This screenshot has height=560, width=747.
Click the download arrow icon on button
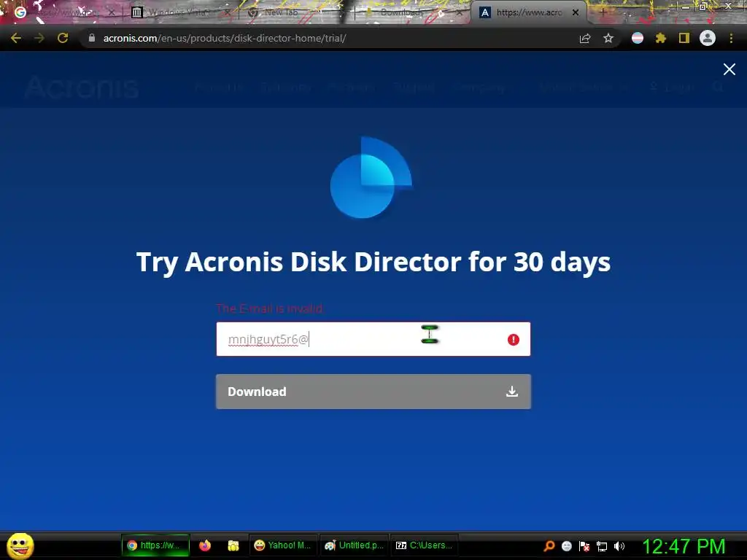tap(512, 392)
